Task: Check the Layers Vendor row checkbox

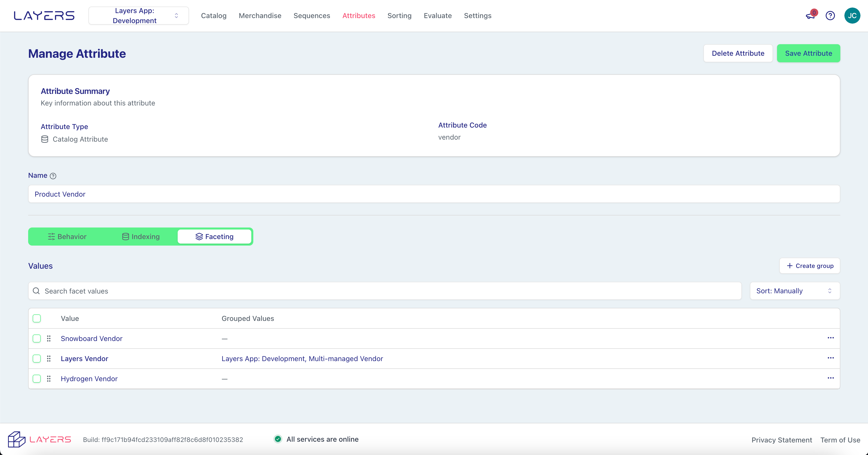Action: pos(37,359)
